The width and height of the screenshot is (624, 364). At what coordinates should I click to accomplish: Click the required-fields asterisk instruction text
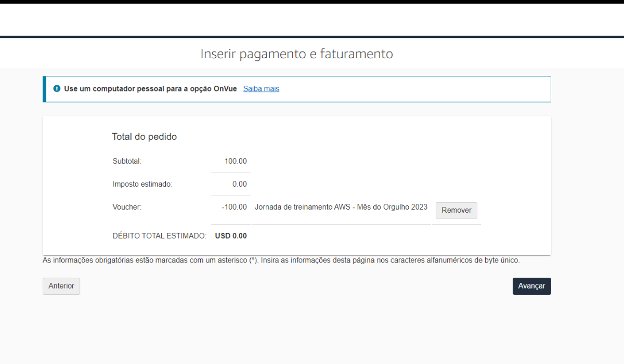click(x=281, y=261)
